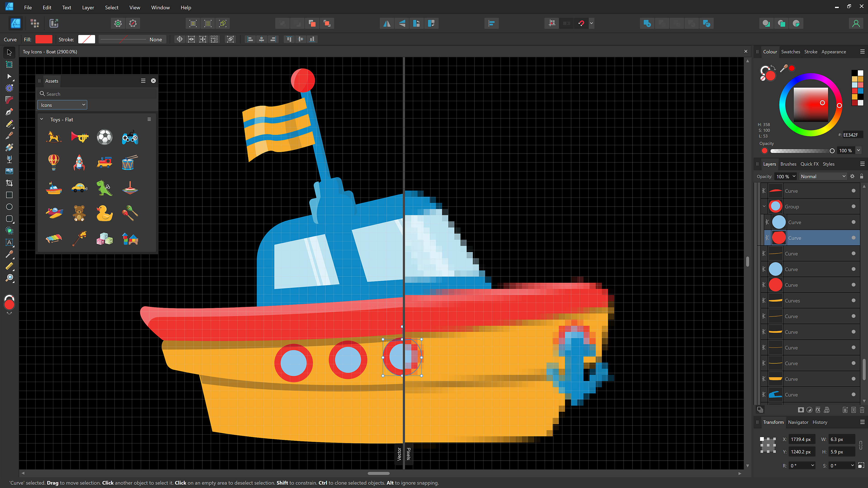Click the rocket asset icon
This screenshot has height=488, width=868.
(x=79, y=163)
